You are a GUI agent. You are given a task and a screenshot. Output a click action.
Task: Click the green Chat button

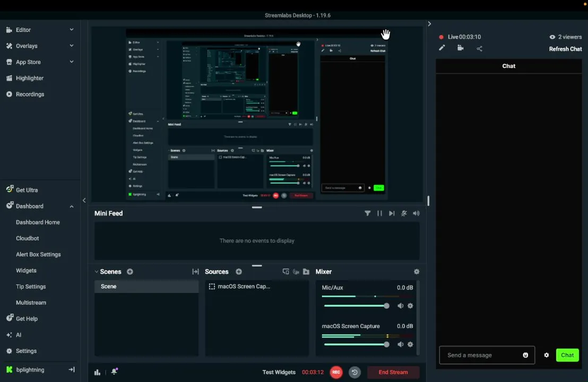[567, 355]
